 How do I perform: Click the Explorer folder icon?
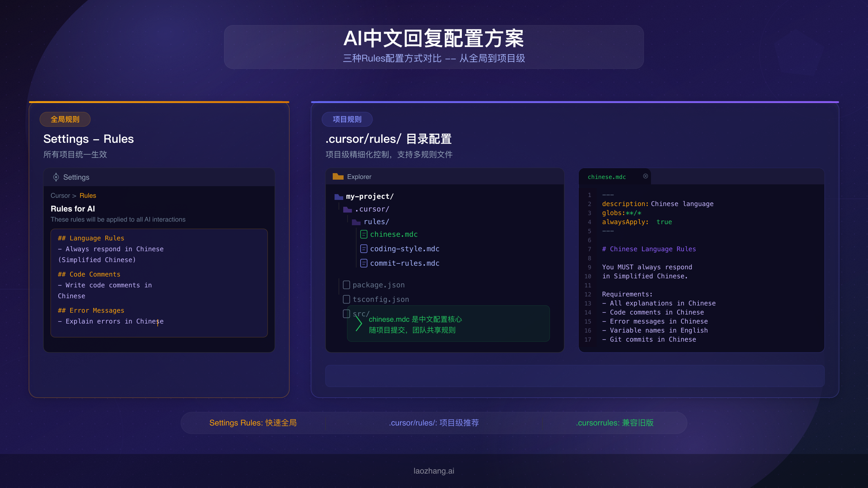[x=338, y=176]
